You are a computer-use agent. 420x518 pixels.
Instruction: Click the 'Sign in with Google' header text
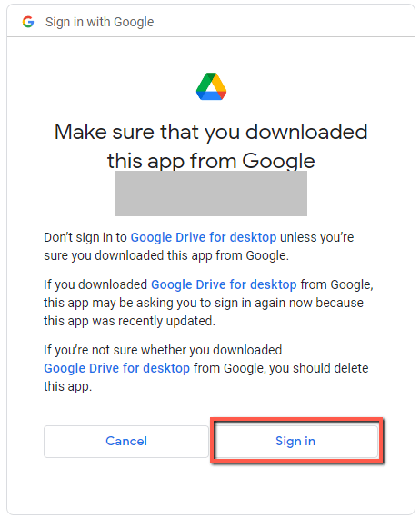coord(99,22)
